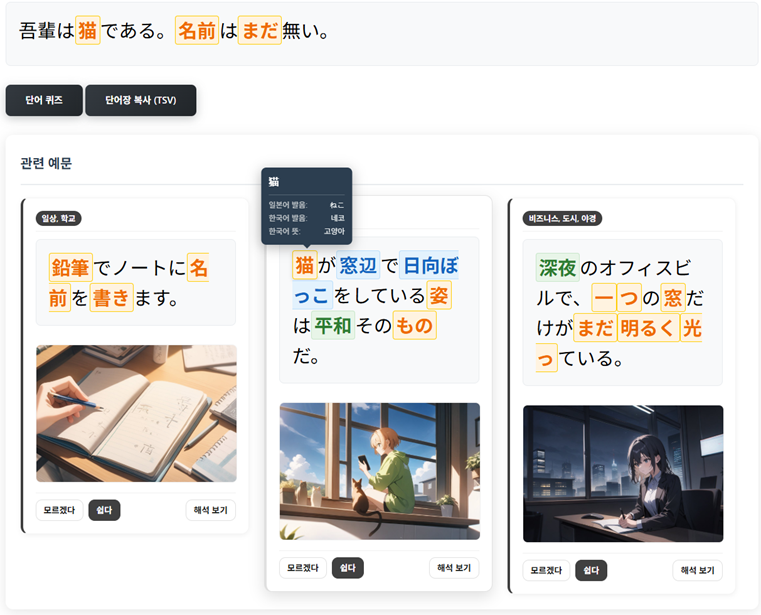Click the word 明るく in the office sentence
This screenshot has height=615, width=761.
click(x=647, y=328)
